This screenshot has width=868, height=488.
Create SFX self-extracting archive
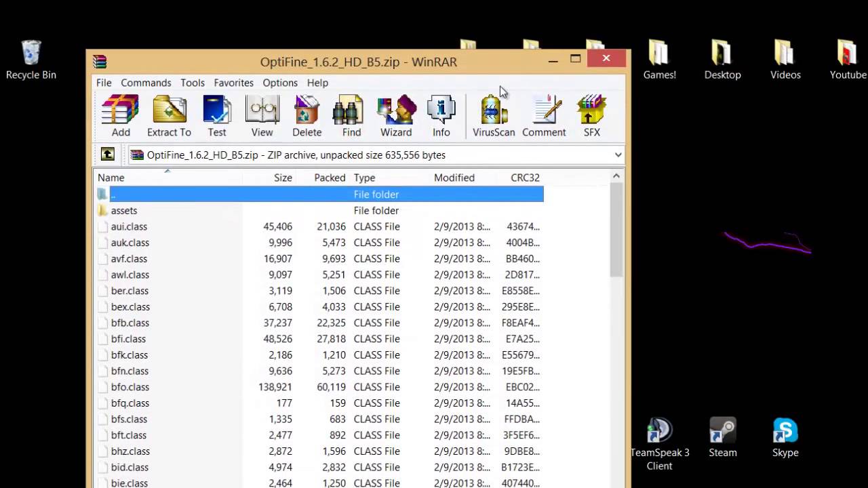(x=592, y=116)
